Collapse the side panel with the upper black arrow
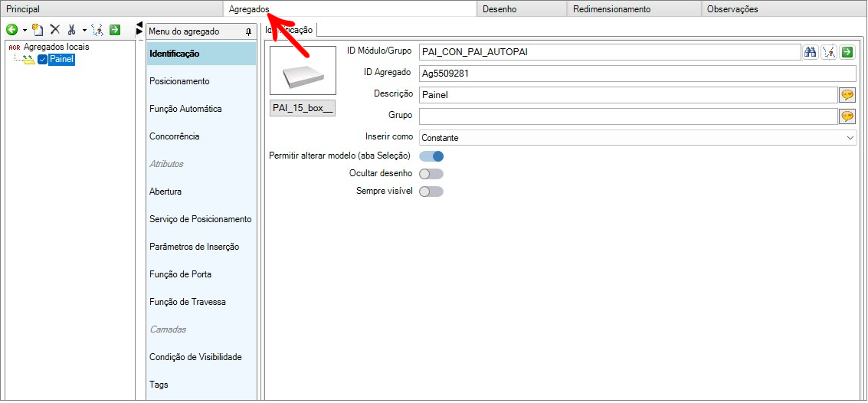 pyautogui.click(x=139, y=25)
